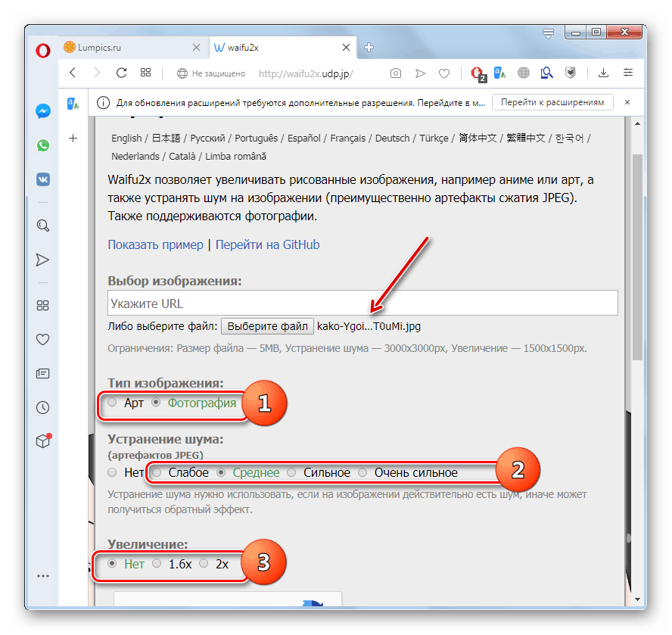672x635 pixels.
Task: Set noise reduction to Очень сильное
Action: tap(362, 472)
